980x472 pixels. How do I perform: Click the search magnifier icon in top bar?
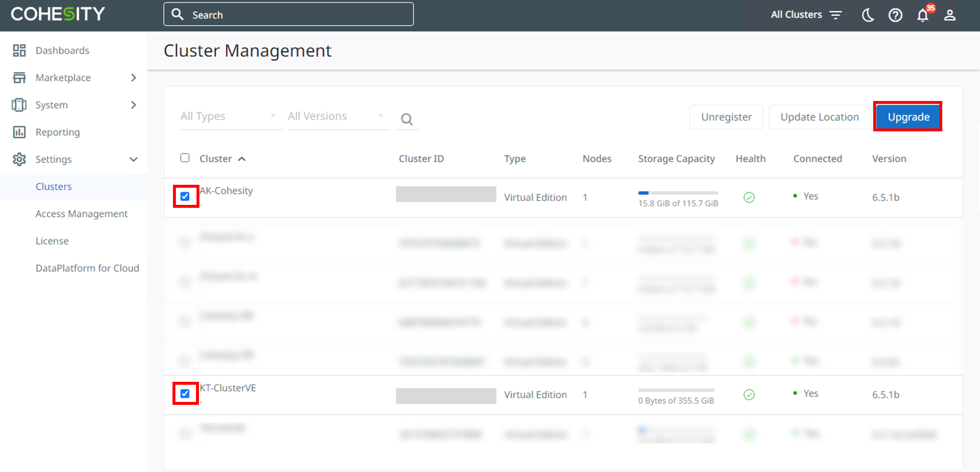pyautogui.click(x=177, y=14)
